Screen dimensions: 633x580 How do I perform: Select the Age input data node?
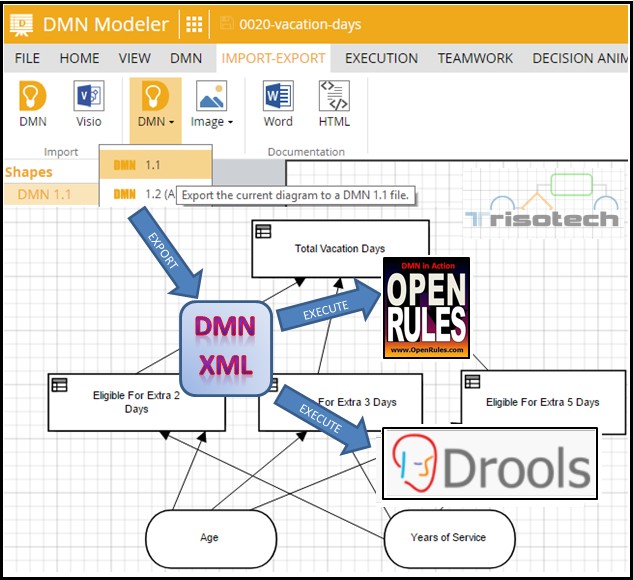tap(209, 537)
